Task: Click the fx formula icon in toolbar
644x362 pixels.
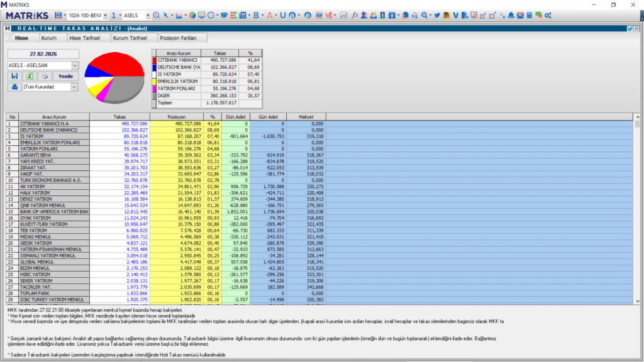Action: 355,14
